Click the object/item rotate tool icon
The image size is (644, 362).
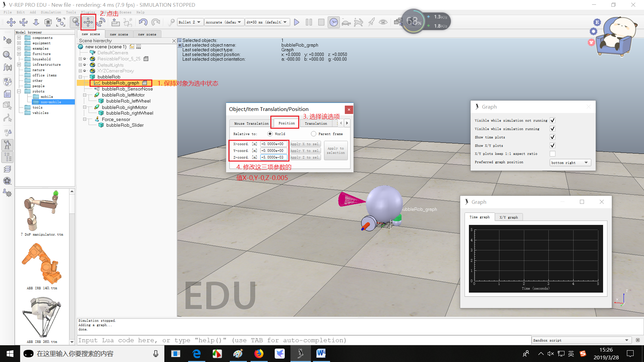pos(101,22)
